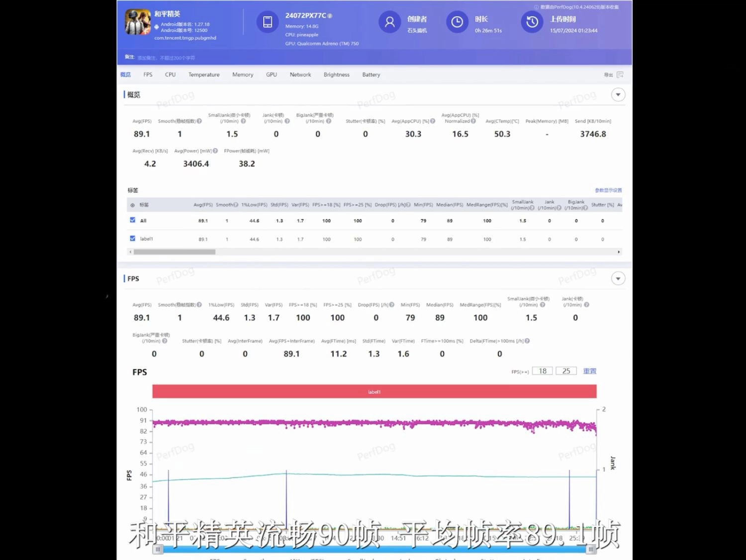Click the right arrow of the 标签 table scrollbar

pos(619,252)
